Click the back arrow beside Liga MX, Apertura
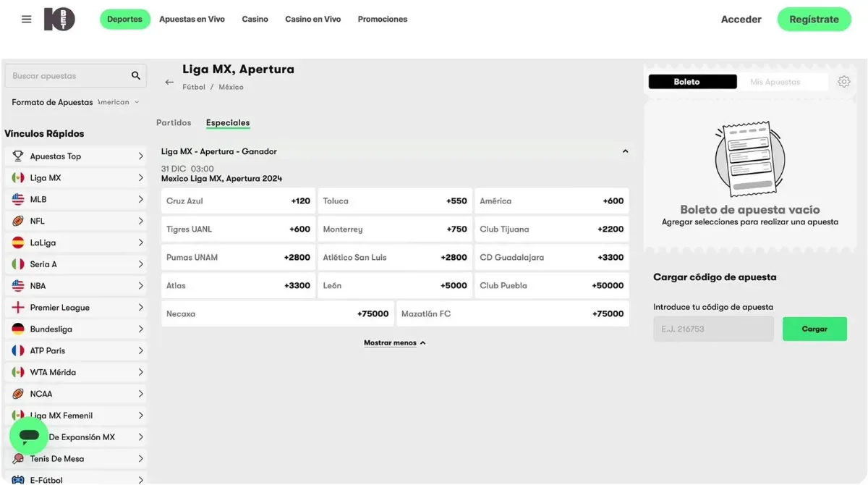This screenshot has height=485, width=868. pos(169,82)
